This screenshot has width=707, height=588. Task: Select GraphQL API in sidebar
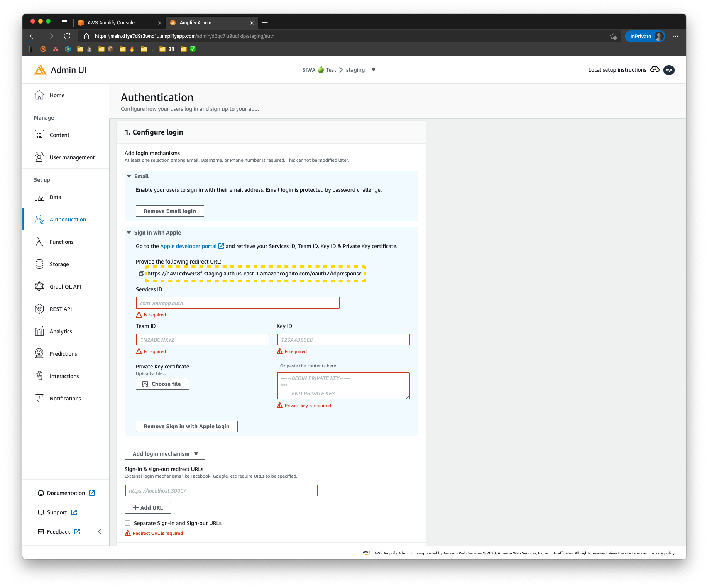pyautogui.click(x=65, y=286)
